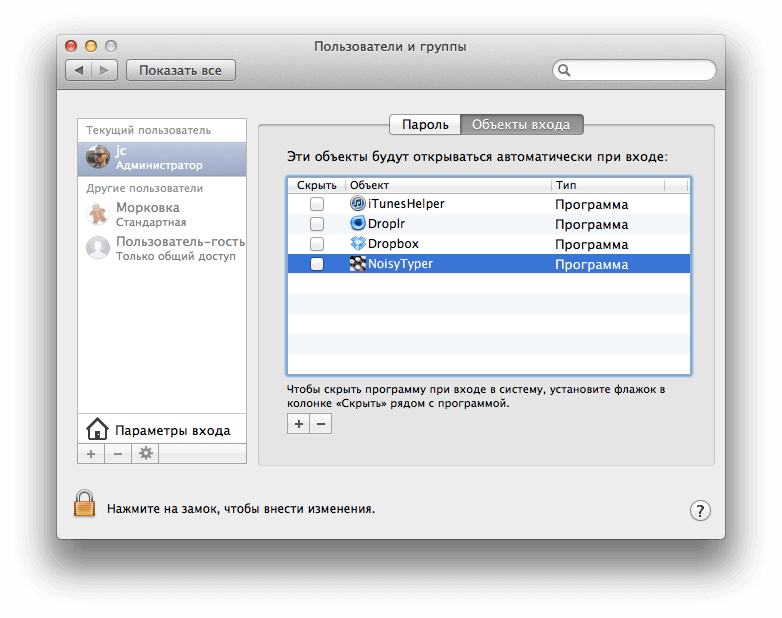
Task: Open the gear action menu under user list
Action: pos(145,453)
